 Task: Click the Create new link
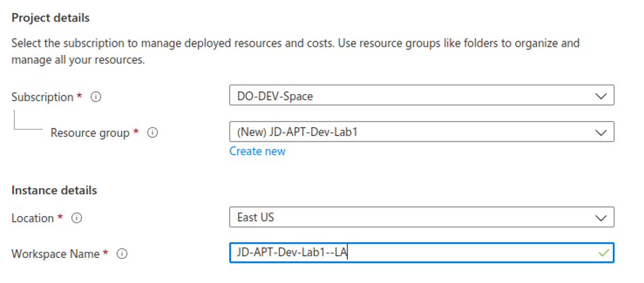tap(257, 151)
